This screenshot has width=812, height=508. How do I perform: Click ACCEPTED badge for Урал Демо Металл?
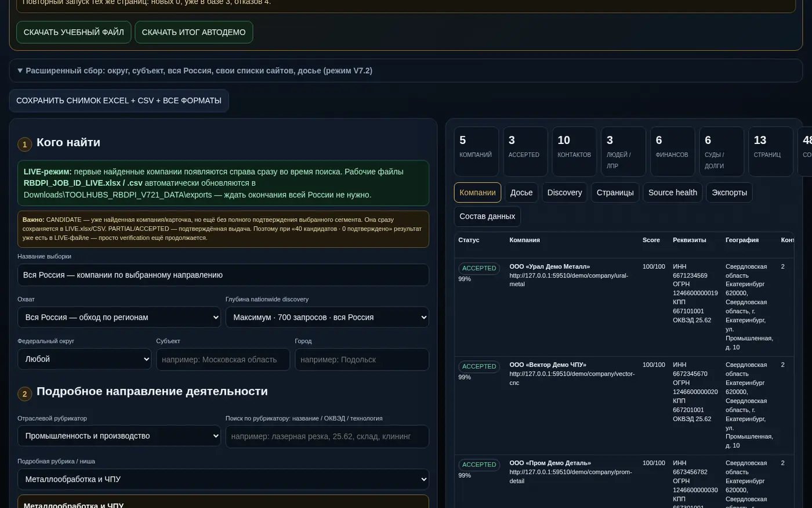479,269
